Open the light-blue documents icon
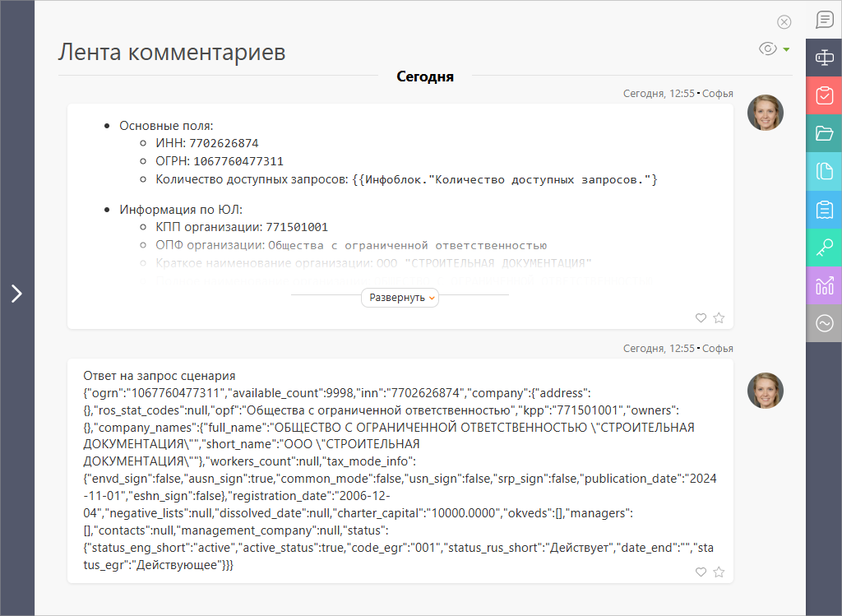This screenshot has width=842, height=616. pyautogui.click(x=824, y=171)
